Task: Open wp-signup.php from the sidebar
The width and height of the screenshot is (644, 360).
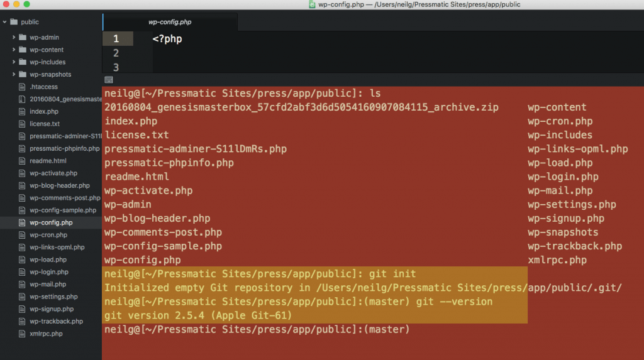Action: 52,308
